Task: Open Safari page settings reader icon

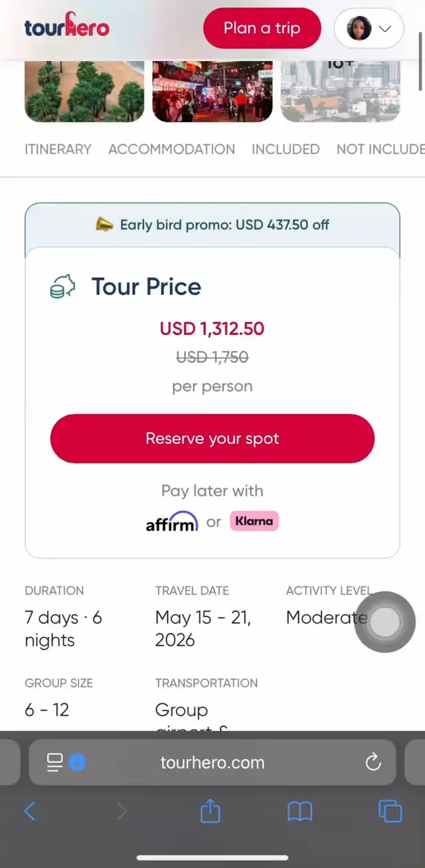Action: (x=55, y=762)
